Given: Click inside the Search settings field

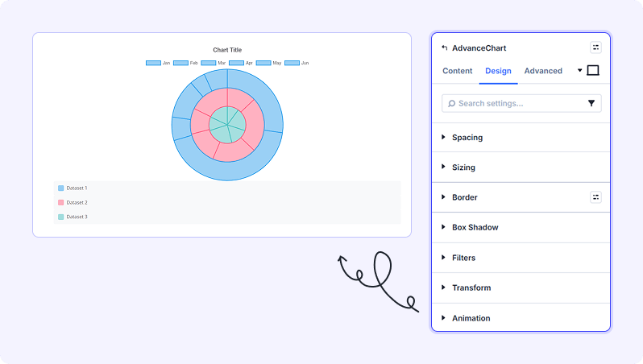Looking at the screenshot, I should point(516,103).
